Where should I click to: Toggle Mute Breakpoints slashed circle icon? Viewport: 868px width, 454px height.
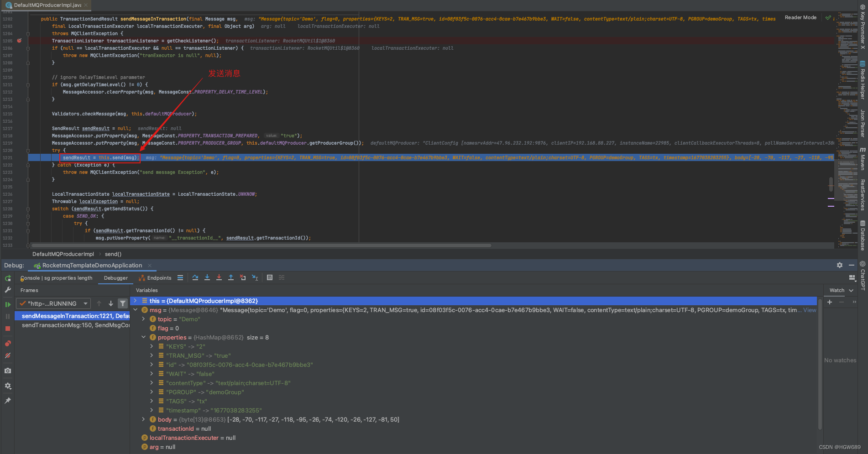[8, 355]
